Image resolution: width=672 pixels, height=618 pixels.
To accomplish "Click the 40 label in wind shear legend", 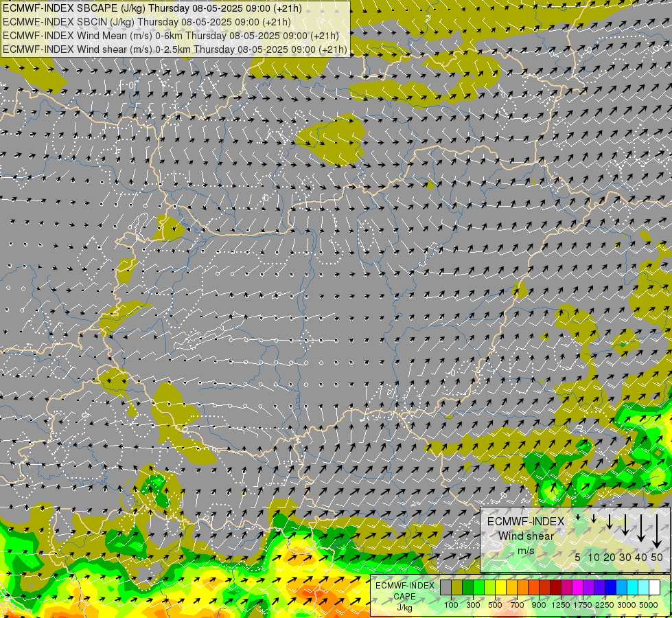I will pyautogui.click(x=640, y=557).
